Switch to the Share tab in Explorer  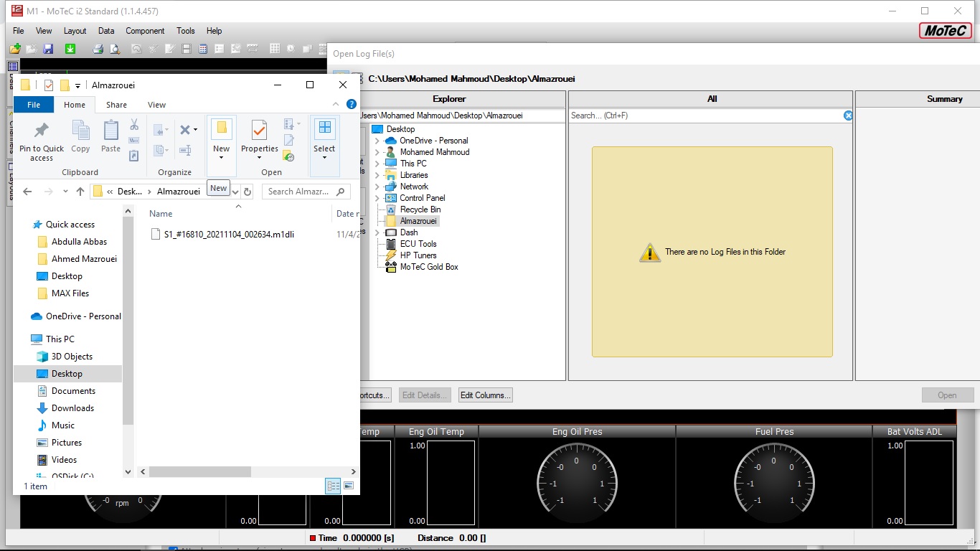tap(116, 105)
